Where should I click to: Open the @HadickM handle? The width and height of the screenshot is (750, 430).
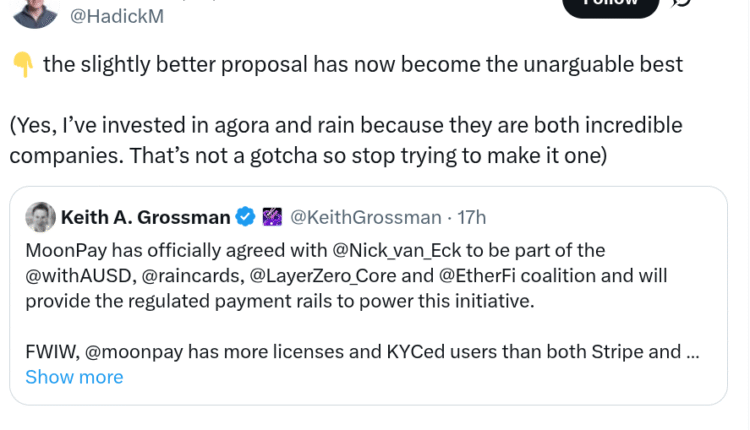[x=117, y=17]
